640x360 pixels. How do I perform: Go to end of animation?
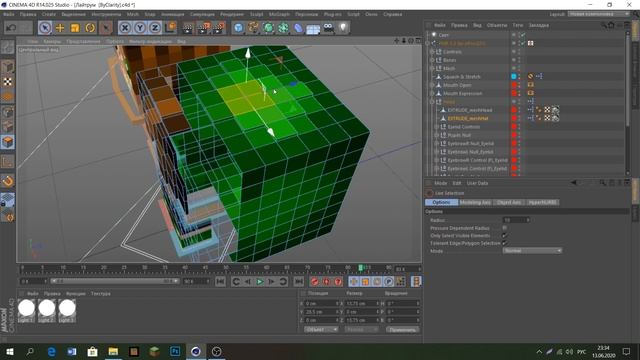pyautogui.click(x=299, y=282)
